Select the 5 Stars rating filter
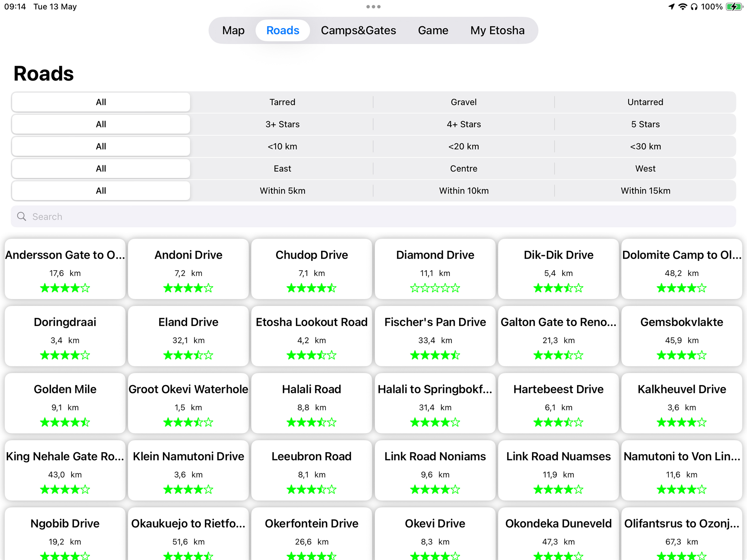The image size is (747, 560). [645, 124]
